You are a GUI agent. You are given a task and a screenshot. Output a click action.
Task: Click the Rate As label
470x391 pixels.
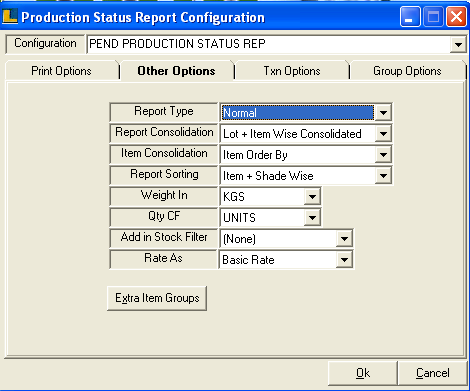pos(164,259)
